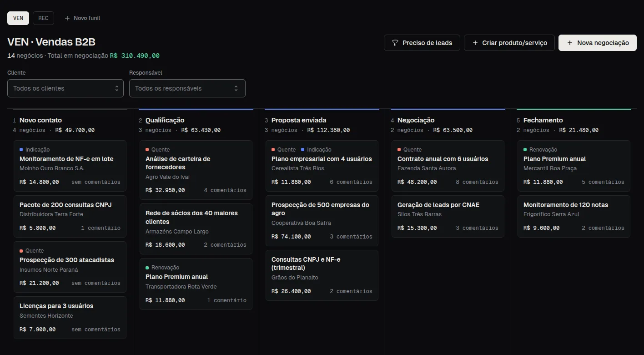Click the Indicação tag on Cerealista Três Rios card
Viewport: 644px width, 355px height.
[316, 150]
